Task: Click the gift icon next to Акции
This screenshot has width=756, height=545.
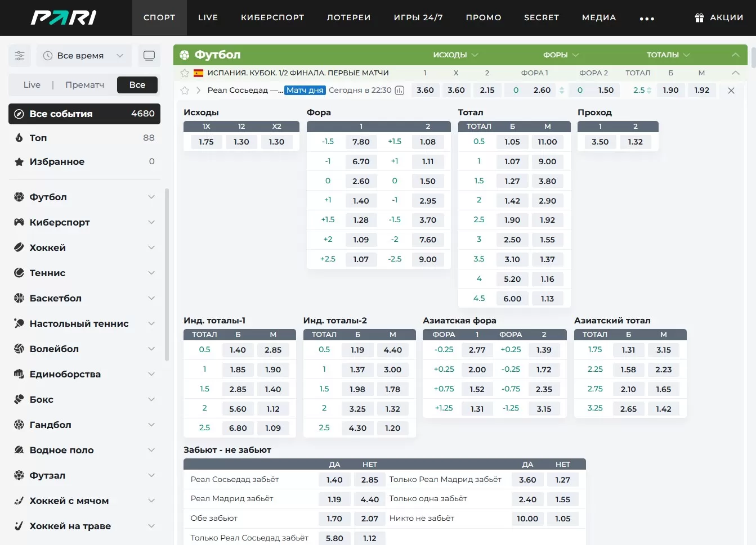Action: pyautogui.click(x=699, y=18)
